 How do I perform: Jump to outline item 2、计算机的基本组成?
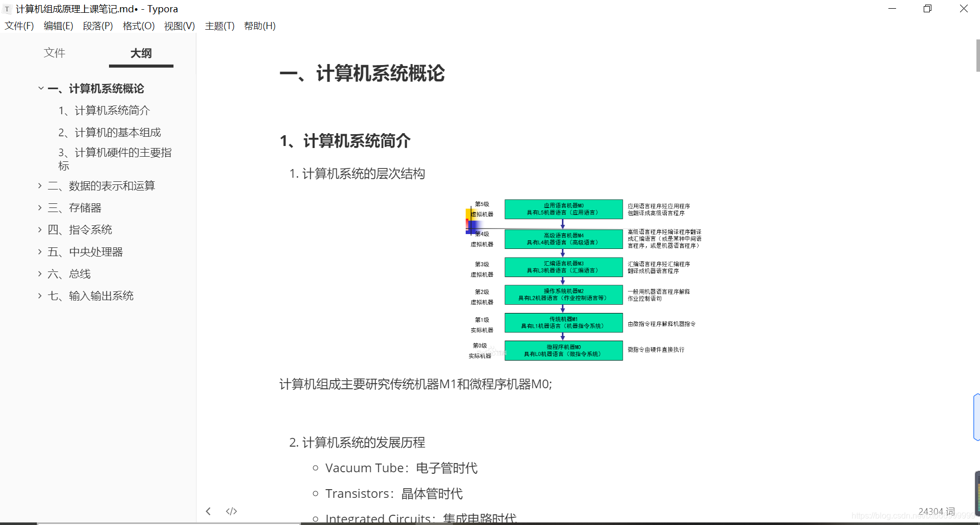110,133
